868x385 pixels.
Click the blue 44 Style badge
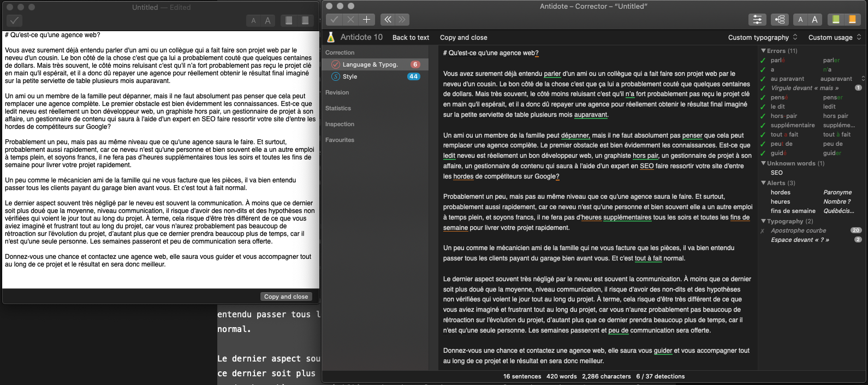point(414,76)
